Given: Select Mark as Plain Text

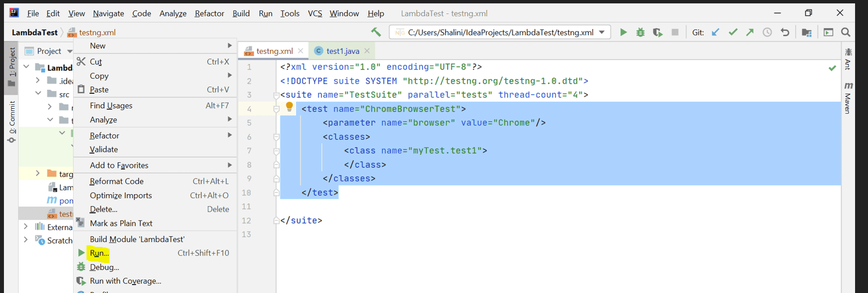Looking at the screenshot, I should (x=155, y=223).
